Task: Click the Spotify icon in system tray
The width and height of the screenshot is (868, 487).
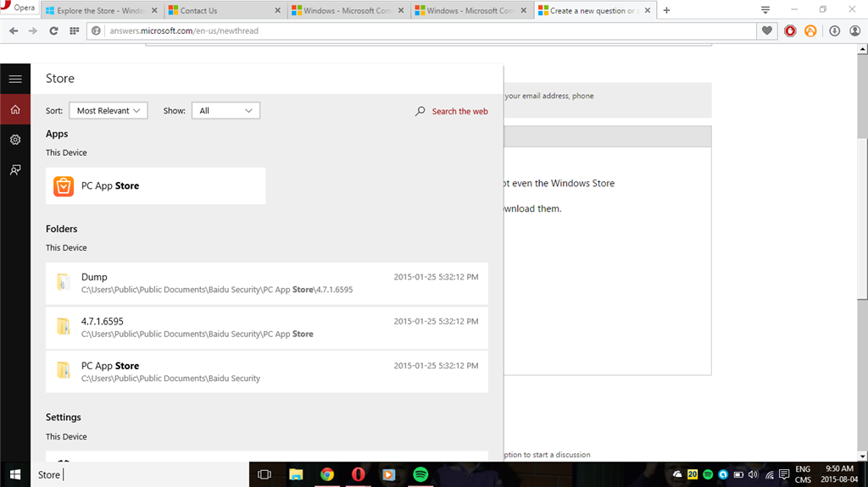Action: [x=708, y=474]
